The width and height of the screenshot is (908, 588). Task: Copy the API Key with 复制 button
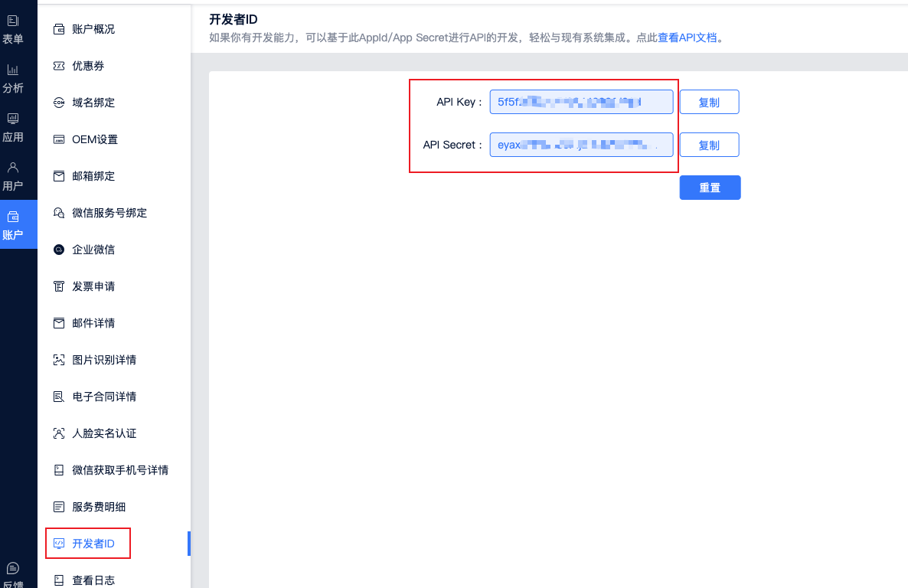point(708,102)
